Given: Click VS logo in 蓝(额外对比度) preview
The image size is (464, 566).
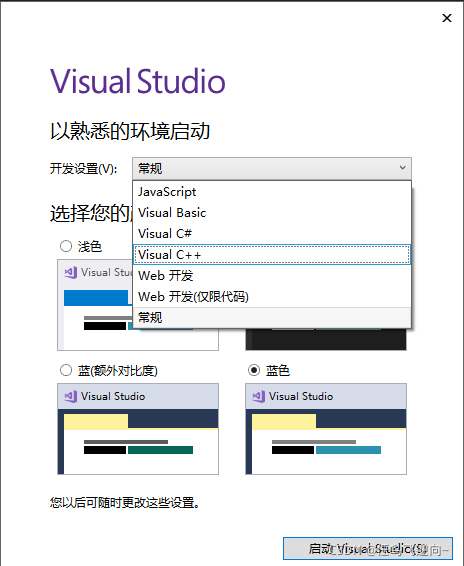Looking at the screenshot, I should pos(70,396).
